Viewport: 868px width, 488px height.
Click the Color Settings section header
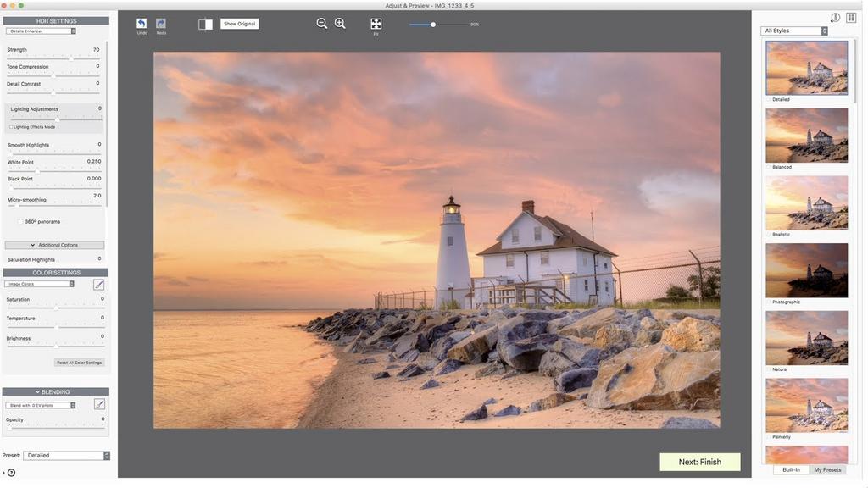(x=56, y=273)
